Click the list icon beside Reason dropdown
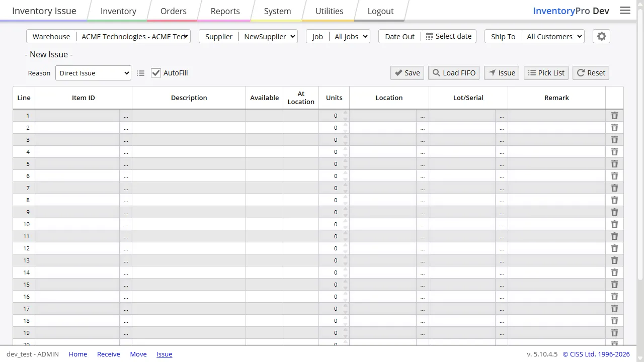This screenshot has width=644, height=362. point(140,73)
